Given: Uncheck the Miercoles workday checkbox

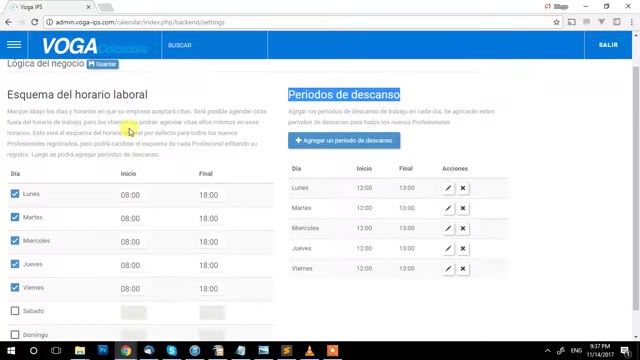Looking at the screenshot, I should click(15, 241).
